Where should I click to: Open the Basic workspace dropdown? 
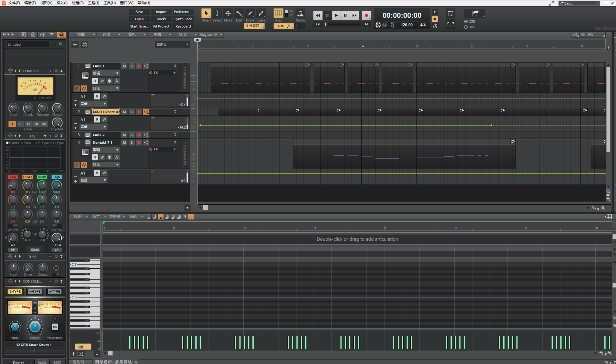579,3
